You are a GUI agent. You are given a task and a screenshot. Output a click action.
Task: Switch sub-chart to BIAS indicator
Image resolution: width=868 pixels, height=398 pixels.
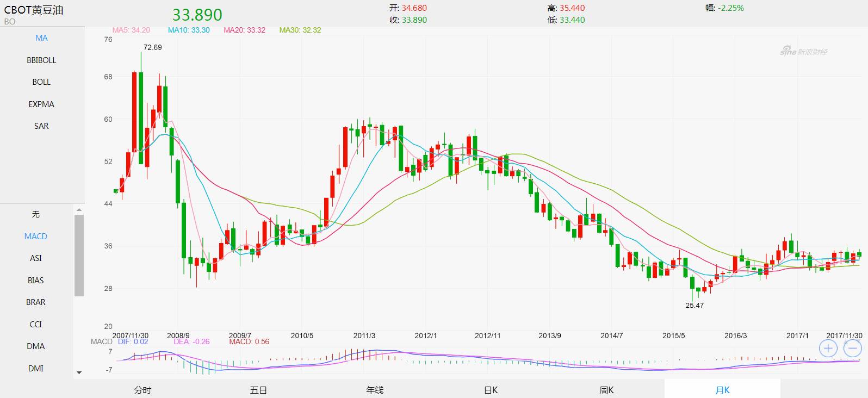pyautogui.click(x=36, y=281)
